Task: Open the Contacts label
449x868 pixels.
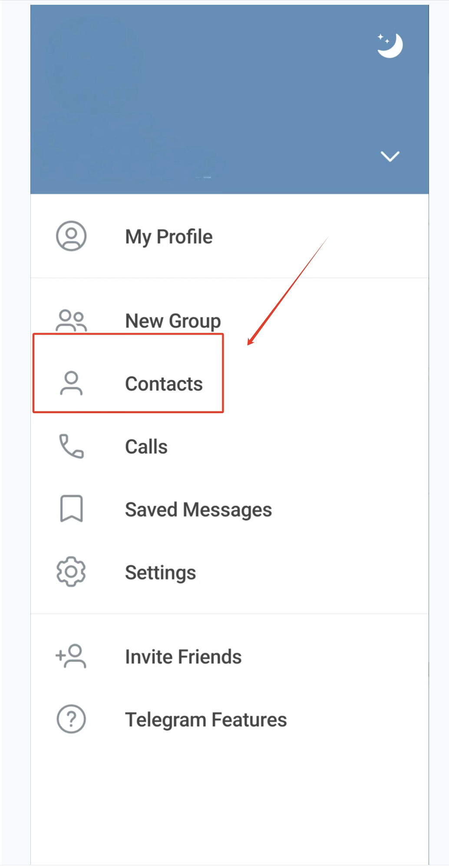Action: (x=164, y=384)
